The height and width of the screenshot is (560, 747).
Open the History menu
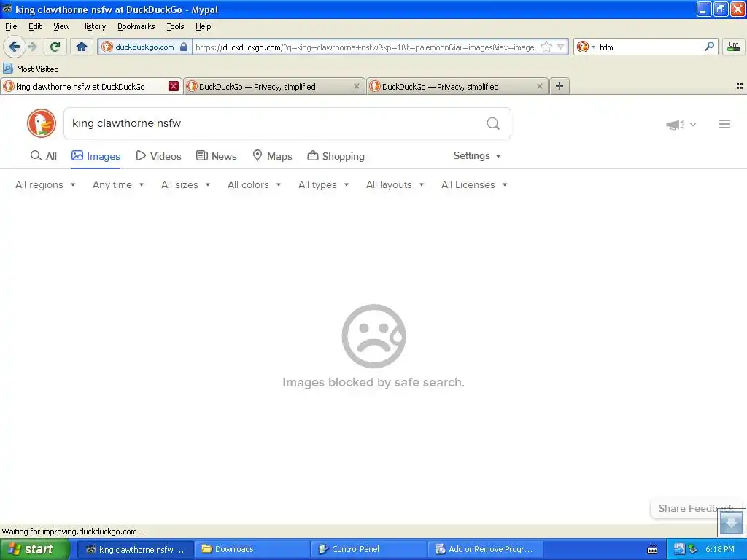93,26
